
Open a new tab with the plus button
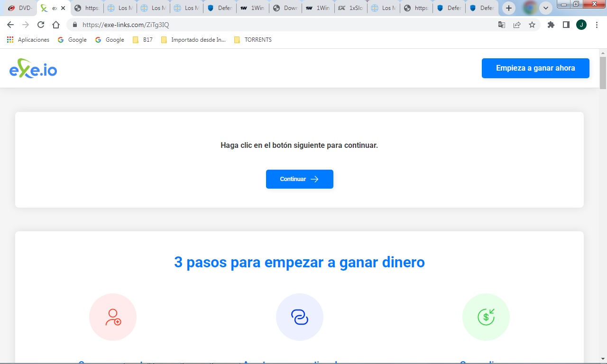(509, 8)
